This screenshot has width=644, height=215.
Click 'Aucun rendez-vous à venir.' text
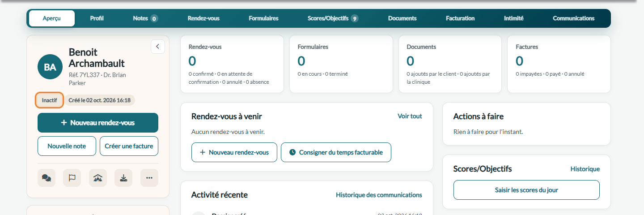point(228,132)
